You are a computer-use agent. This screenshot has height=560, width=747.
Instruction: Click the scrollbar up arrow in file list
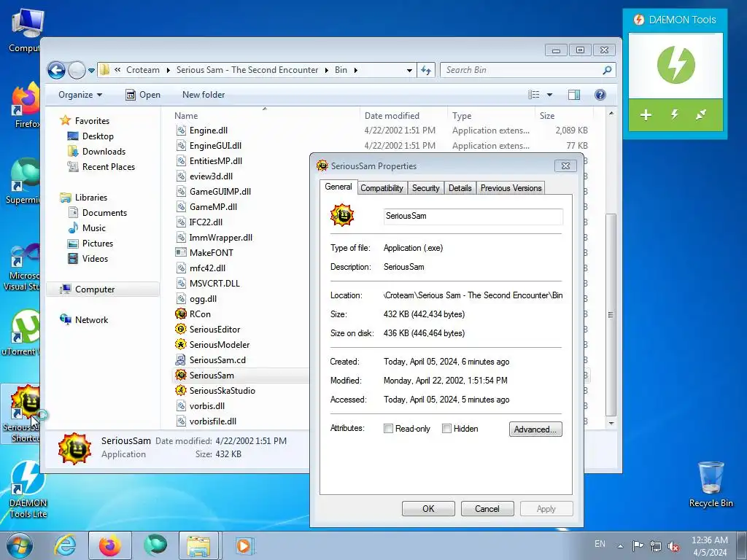point(611,113)
